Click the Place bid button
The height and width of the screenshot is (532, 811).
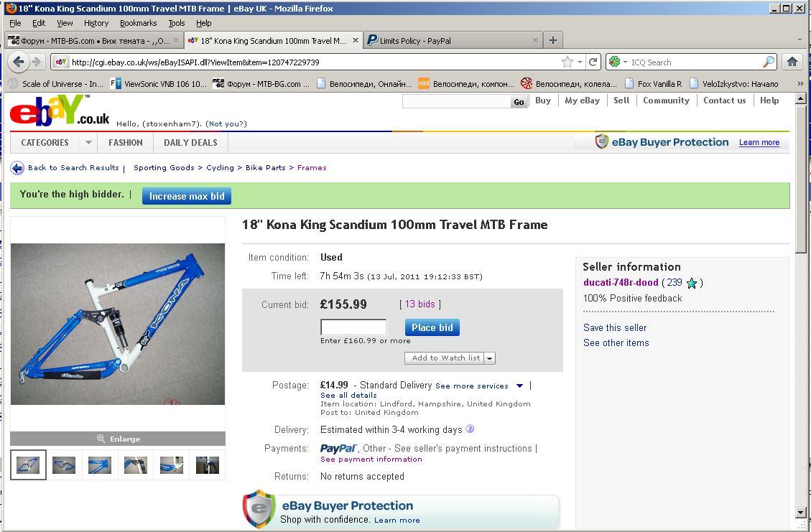tap(432, 327)
